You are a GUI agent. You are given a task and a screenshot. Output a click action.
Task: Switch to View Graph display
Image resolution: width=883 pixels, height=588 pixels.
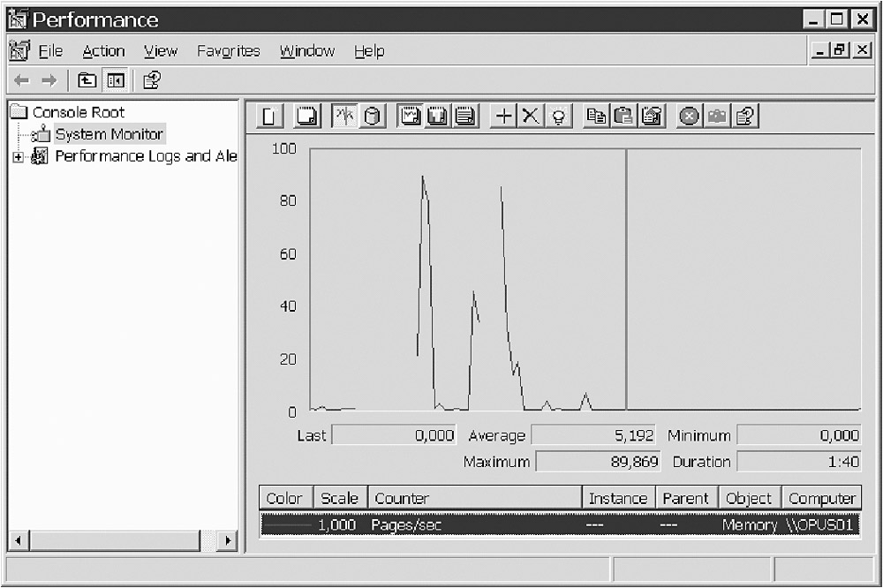tap(410, 116)
